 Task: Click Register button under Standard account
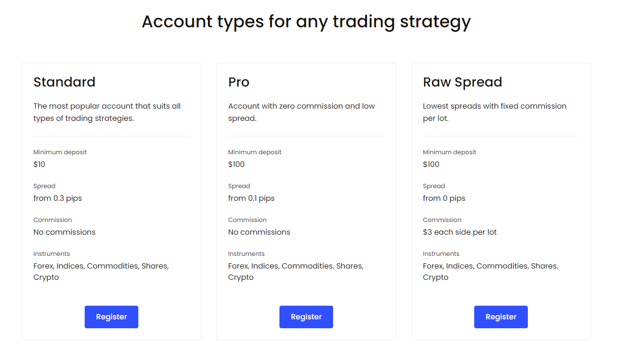pos(111,317)
